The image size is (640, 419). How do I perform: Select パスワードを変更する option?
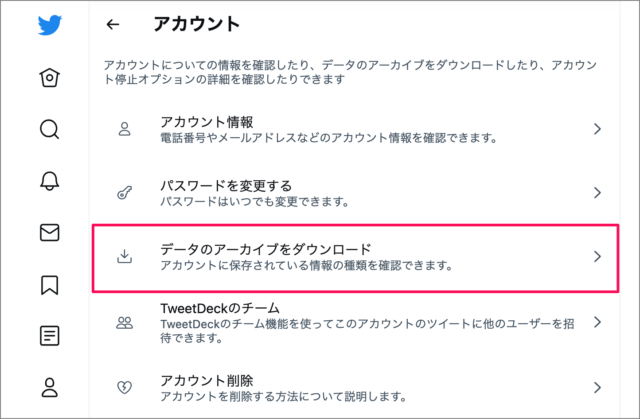[330, 192]
